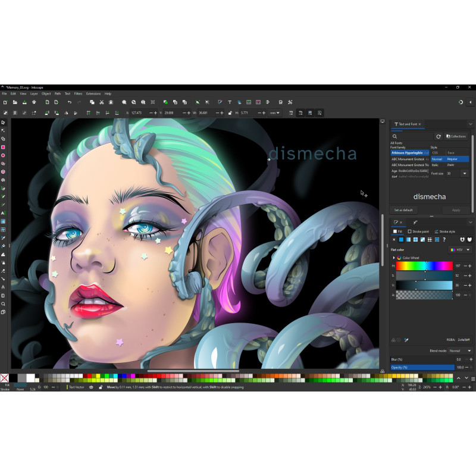Open the Filters menu
The width and height of the screenshot is (476, 476).
[x=78, y=94]
